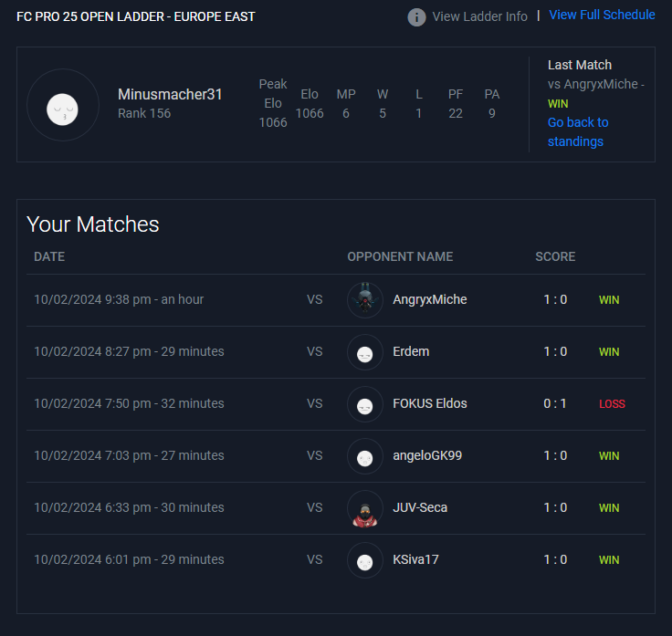Click the MP 6 stat
Image resolution: width=672 pixels, height=636 pixels.
pyautogui.click(x=346, y=104)
